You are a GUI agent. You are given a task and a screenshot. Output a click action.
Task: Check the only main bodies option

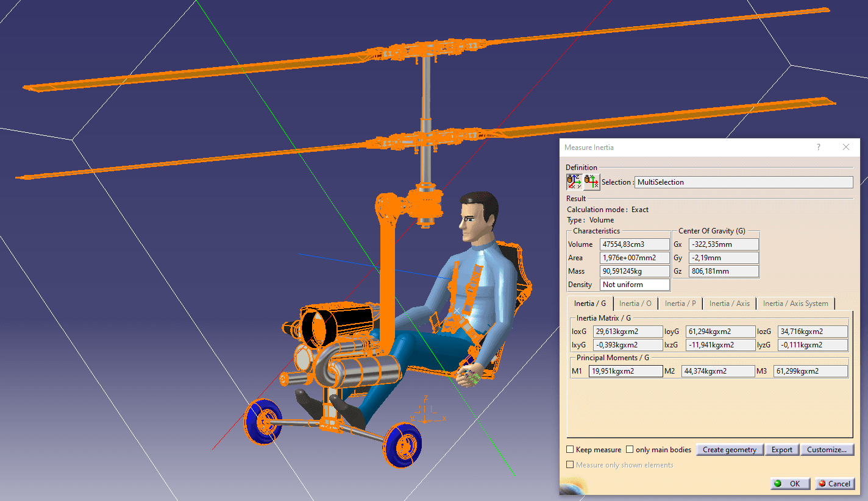[630, 450]
